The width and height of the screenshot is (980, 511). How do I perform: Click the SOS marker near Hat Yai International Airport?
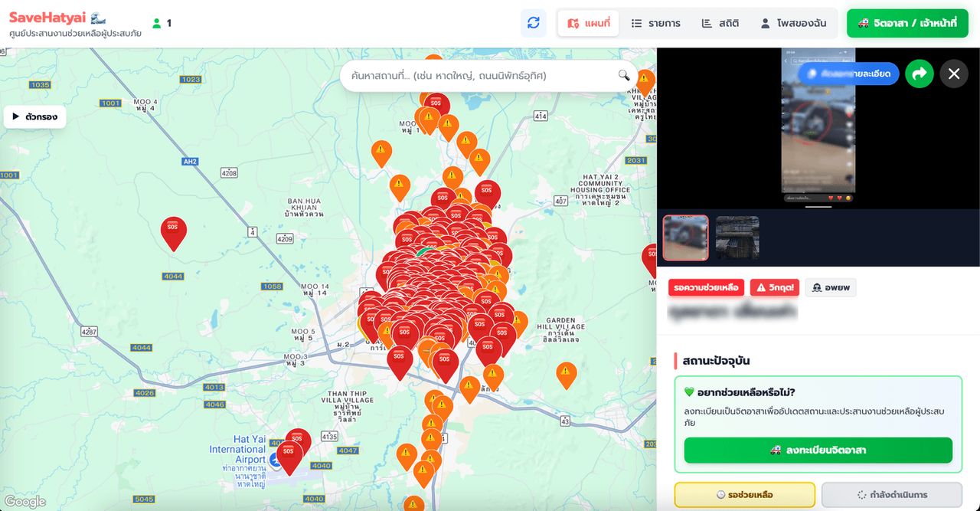[291, 454]
